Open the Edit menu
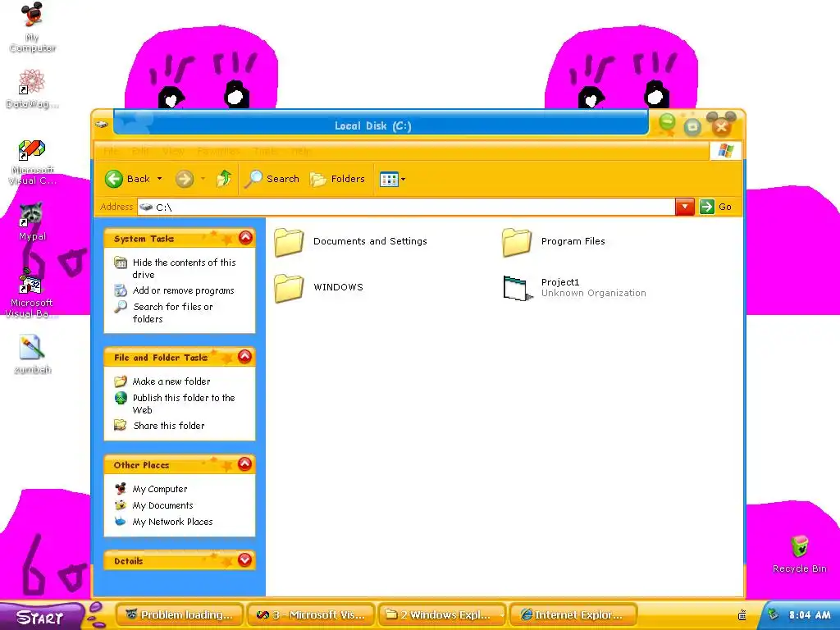 coord(140,151)
